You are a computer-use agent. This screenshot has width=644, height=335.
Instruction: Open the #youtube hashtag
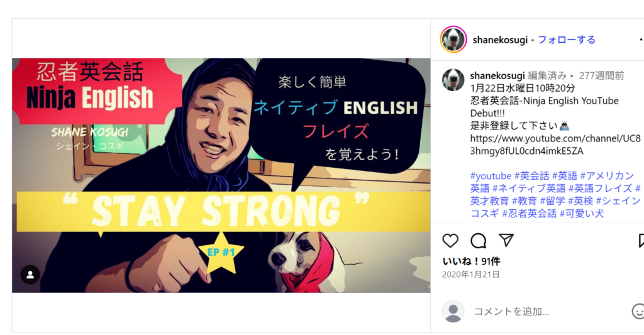click(491, 176)
